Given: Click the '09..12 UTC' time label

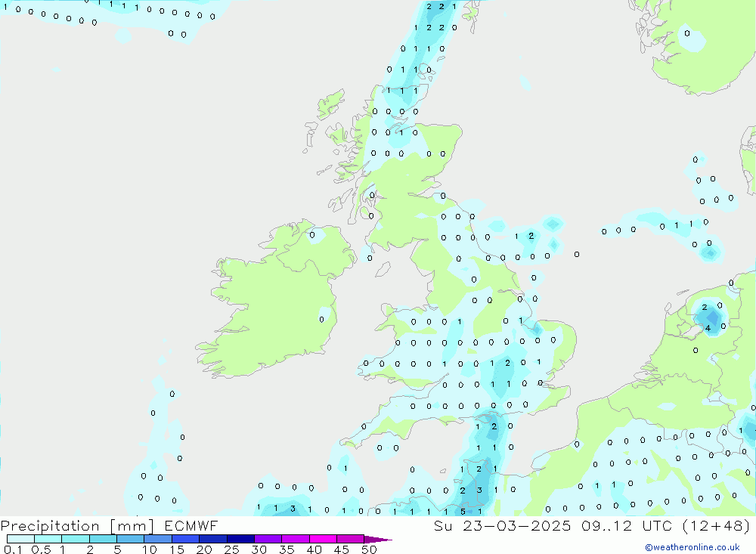Looking at the screenshot, I should [x=626, y=525].
